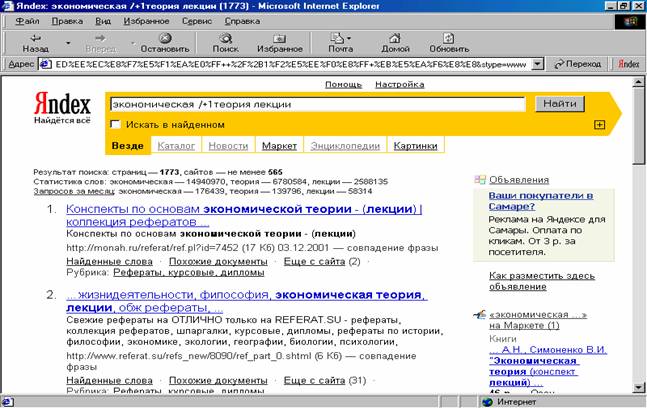The height and width of the screenshot is (408, 647).
Task: Open Рефераты, курсовые, дипломы rubric of first result
Action: click(189, 272)
